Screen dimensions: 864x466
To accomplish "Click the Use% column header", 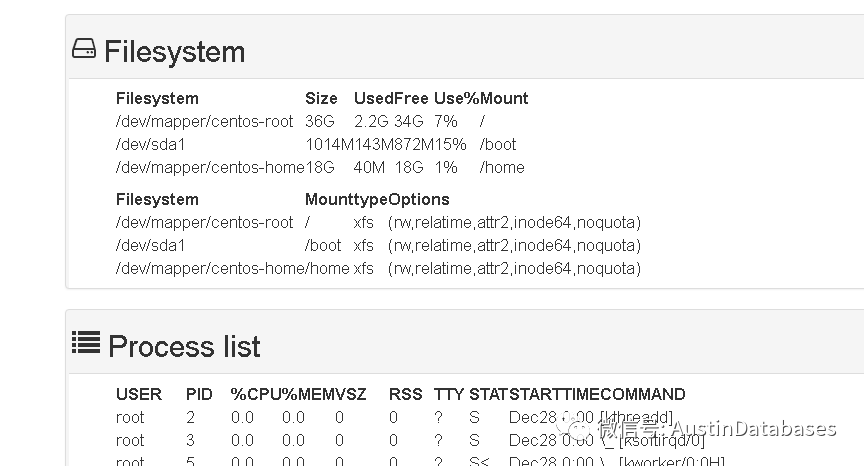I will 456,98.
